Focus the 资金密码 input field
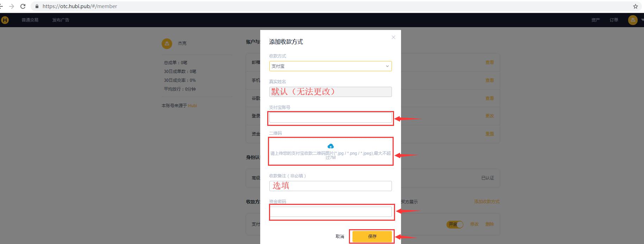 click(330, 212)
